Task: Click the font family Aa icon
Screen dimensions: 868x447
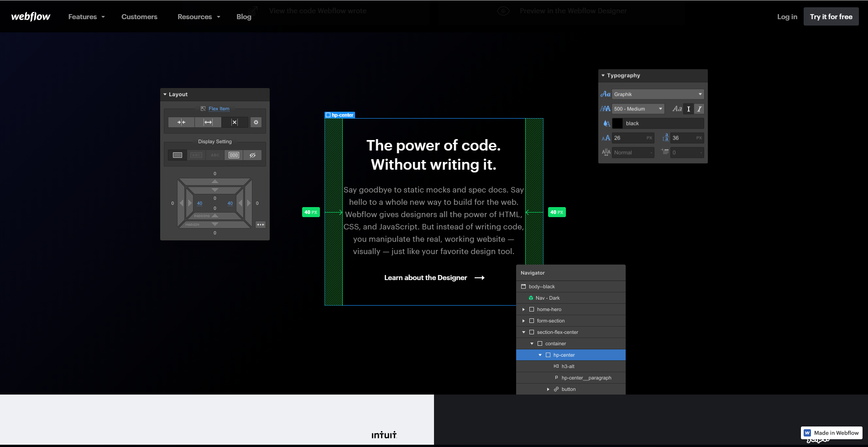Action: [x=605, y=94]
